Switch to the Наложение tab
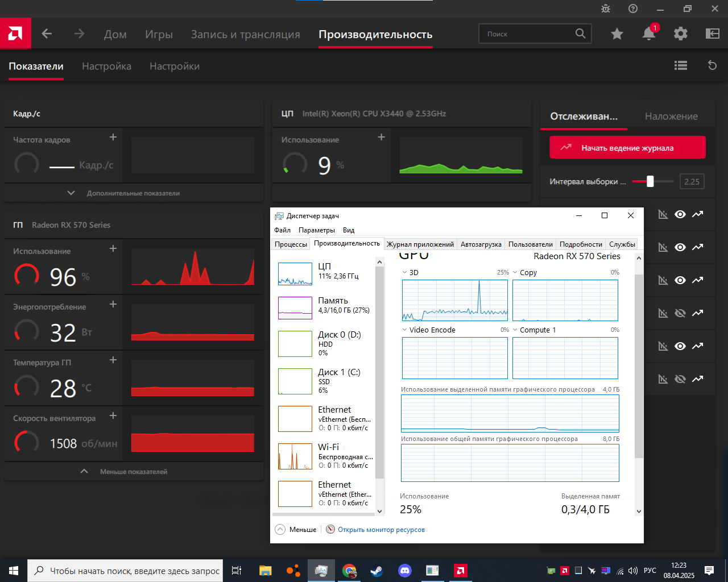The image size is (728, 582). click(x=671, y=117)
